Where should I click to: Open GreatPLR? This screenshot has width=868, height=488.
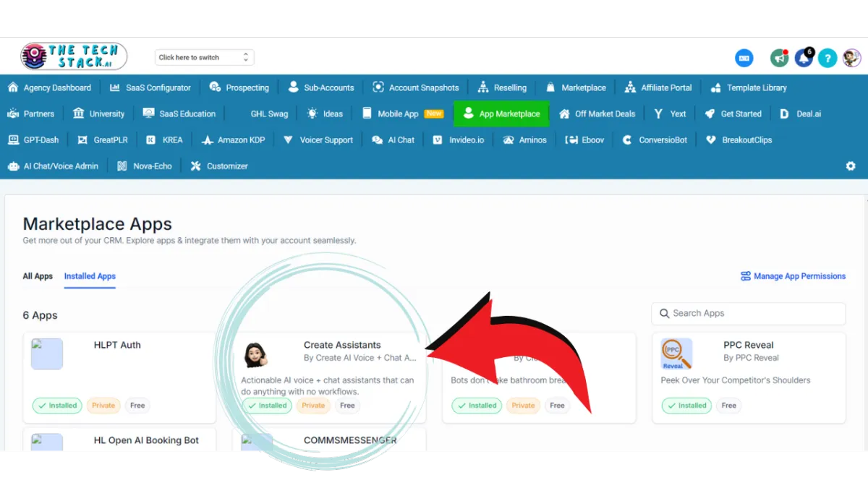(x=103, y=140)
